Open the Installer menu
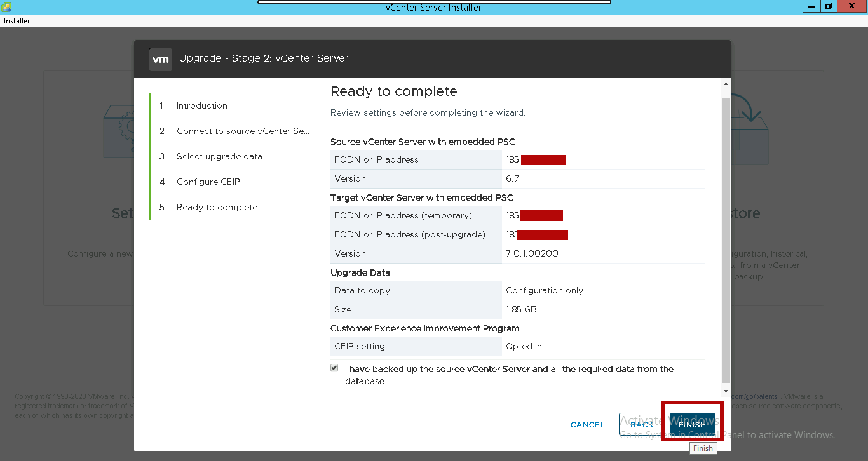This screenshot has height=461, width=868. coord(17,21)
